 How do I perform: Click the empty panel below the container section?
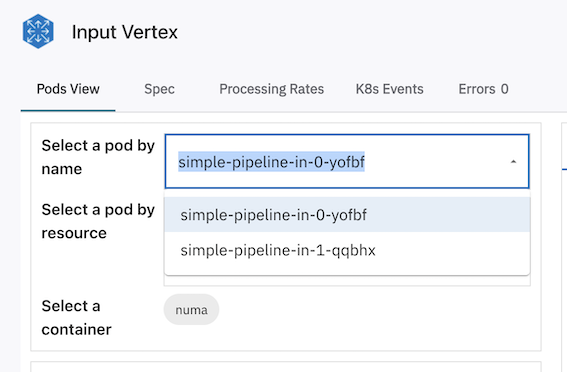point(286,366)
